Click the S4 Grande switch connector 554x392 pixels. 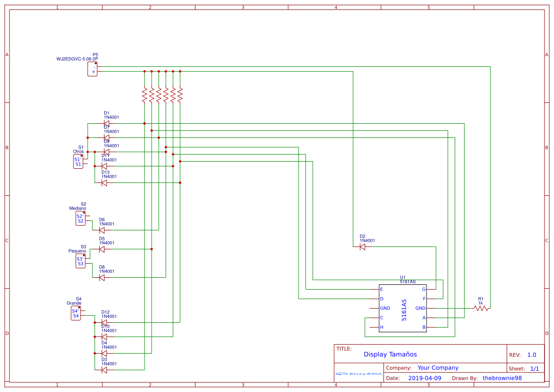click(x=76, y=313)
